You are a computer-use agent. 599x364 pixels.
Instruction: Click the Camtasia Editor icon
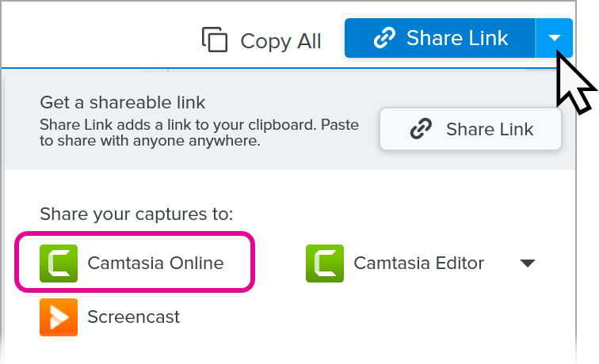(x=325, y=264)
